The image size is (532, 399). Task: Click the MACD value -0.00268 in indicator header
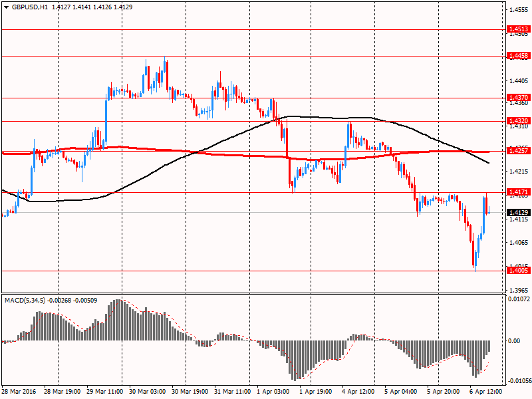[59, 301]
